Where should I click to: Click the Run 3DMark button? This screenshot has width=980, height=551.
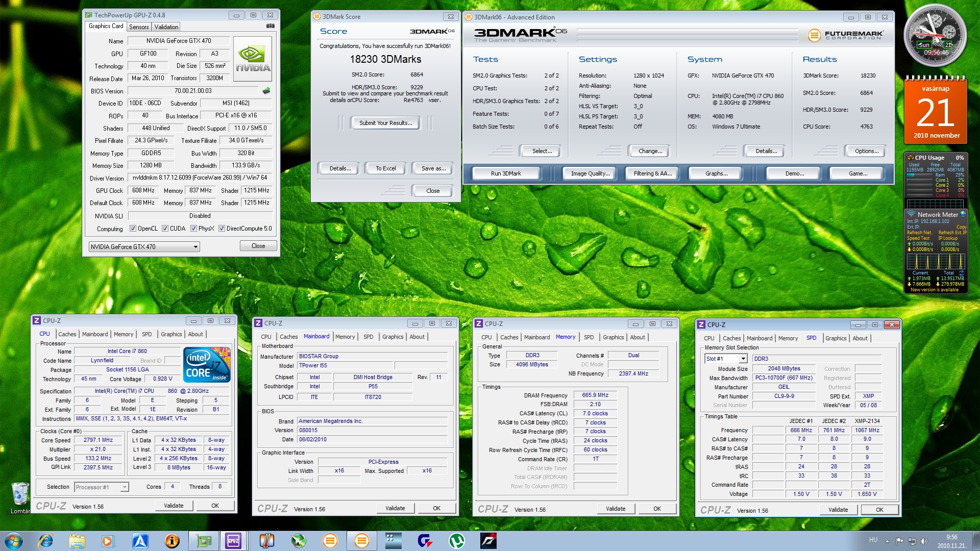tap(505, 173)
